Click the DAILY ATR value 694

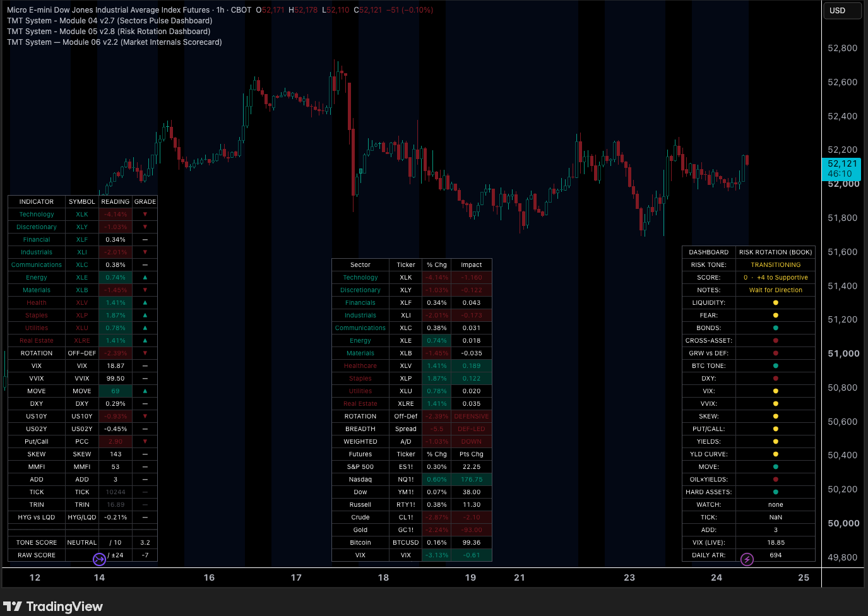pos(776,555)
